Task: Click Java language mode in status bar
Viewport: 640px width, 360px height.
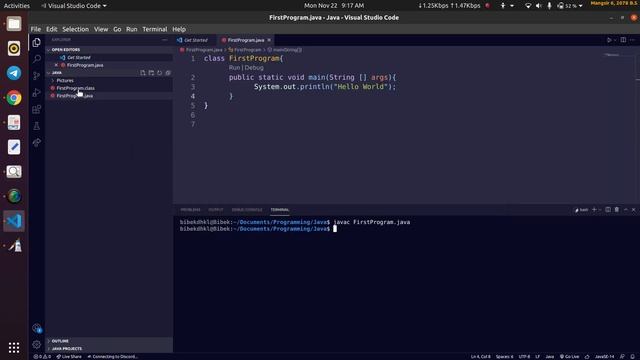Action: point(549,357)
